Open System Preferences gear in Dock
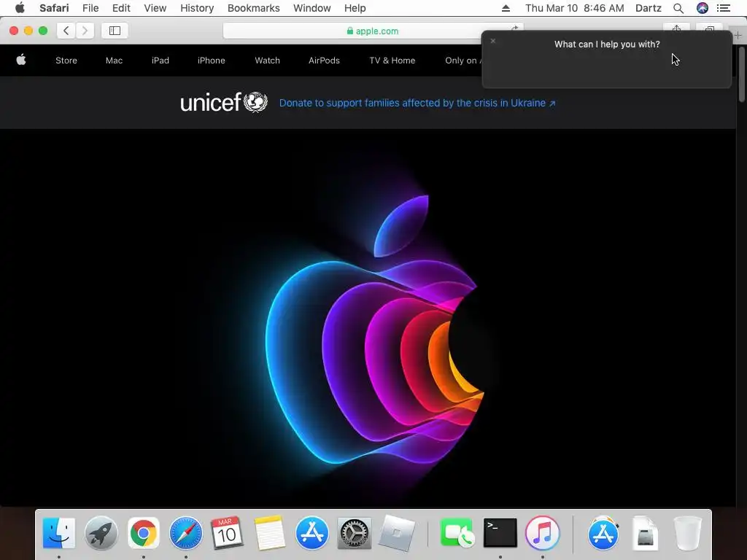Image resolution: width=747 pixels, height=560 pixels. [354, 533]
